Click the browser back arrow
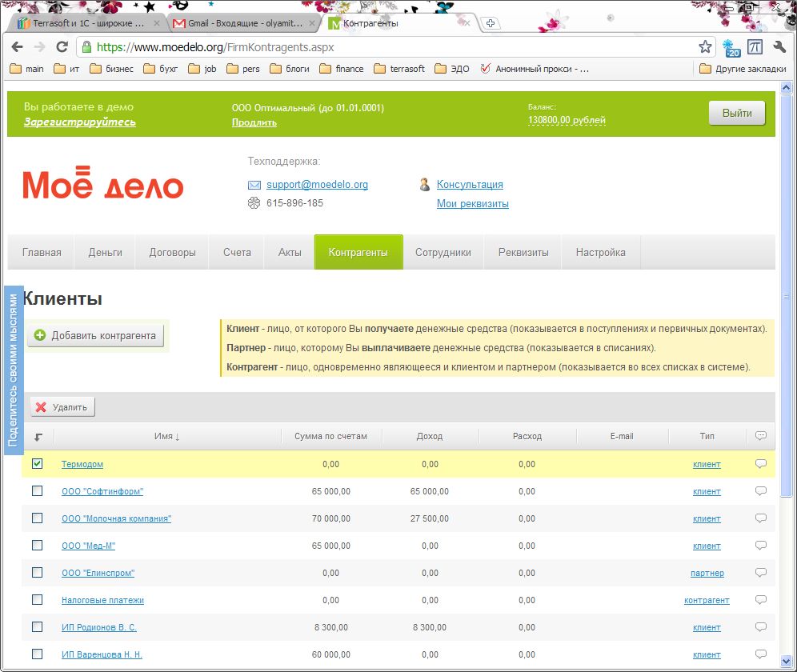 [x=18, y=47]
